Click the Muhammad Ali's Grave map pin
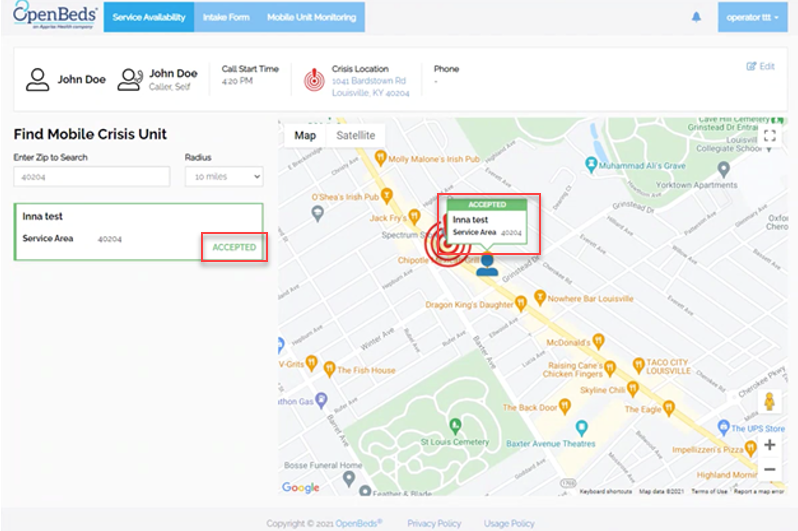This screenshot has height=531, width=798. pos(599,166)
